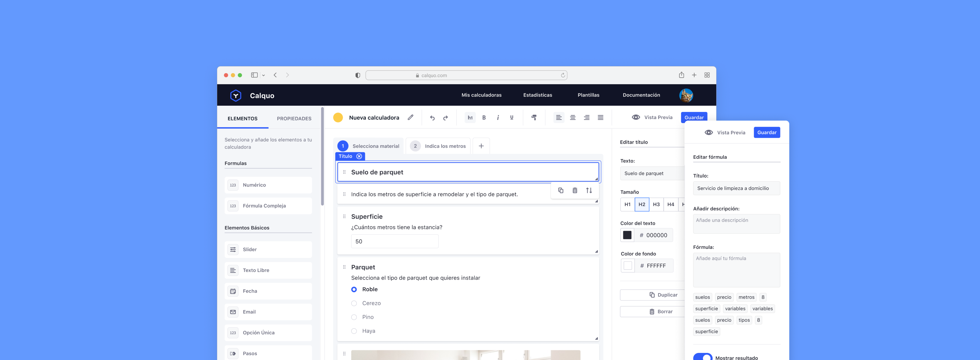The height and width of the screenshot is (360, 980).
Task: Click the redo arrow icon
Action: (445, 118)
